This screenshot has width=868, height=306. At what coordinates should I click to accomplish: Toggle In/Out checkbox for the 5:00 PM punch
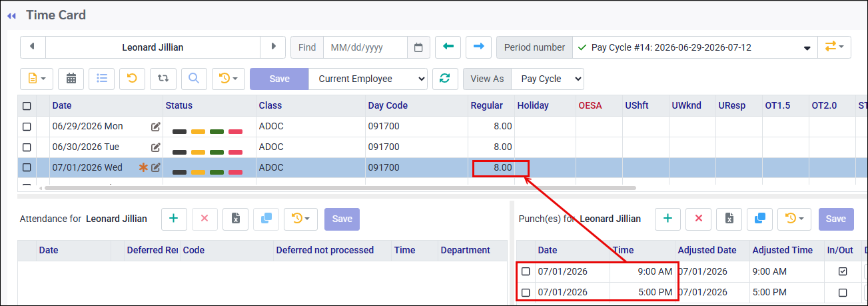(843, 292)
